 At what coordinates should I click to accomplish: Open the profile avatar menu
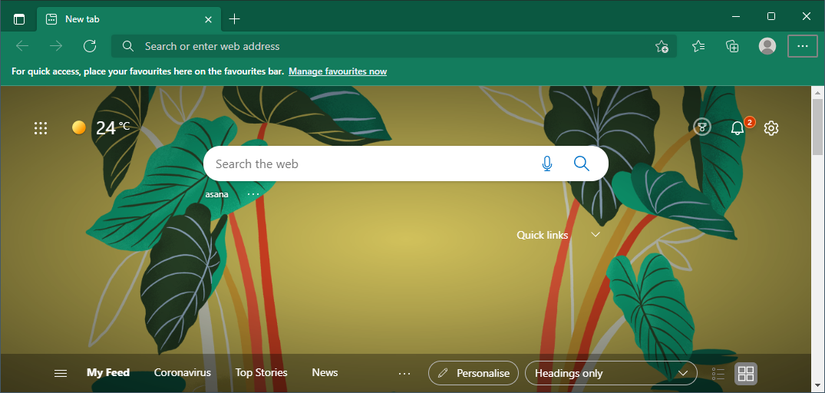tap(767, 46)
